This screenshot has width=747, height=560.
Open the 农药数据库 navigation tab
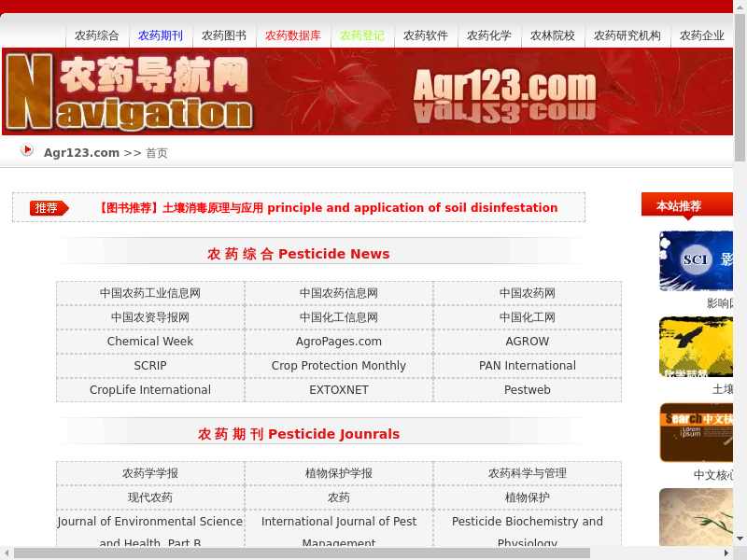pyautogui.click(x=293, y=35)
